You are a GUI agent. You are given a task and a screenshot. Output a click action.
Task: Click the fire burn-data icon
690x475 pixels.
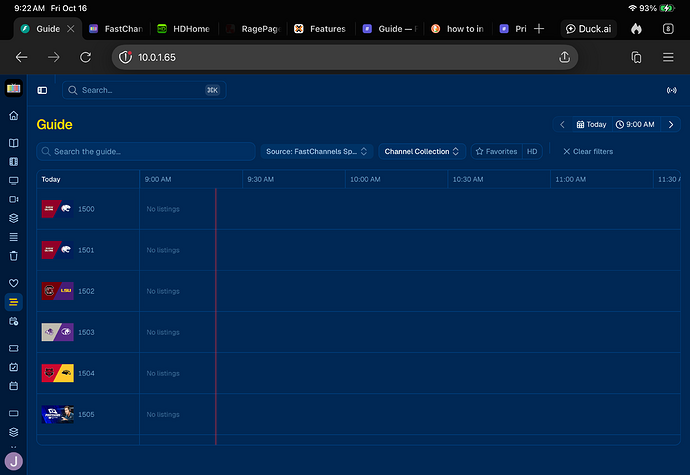pyautogui.click(x=636, y=29)
